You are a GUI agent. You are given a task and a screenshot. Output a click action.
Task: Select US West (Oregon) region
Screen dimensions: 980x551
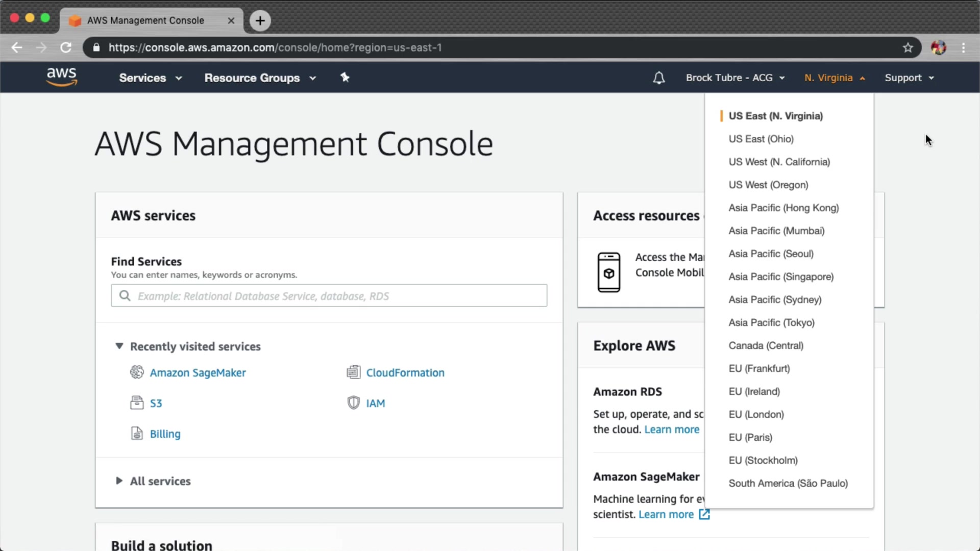[768, 185]
